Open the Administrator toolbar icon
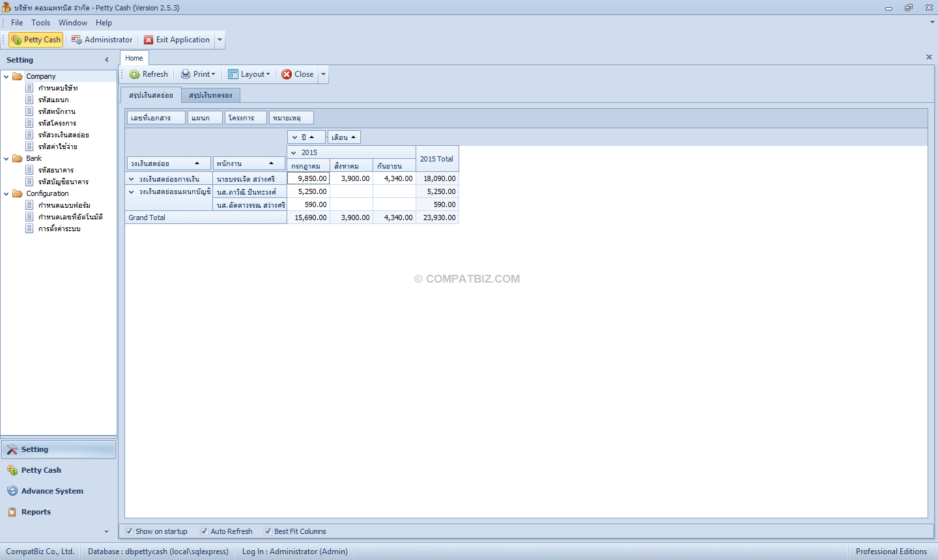The image size is (938, 560). (x=77, y=40)
